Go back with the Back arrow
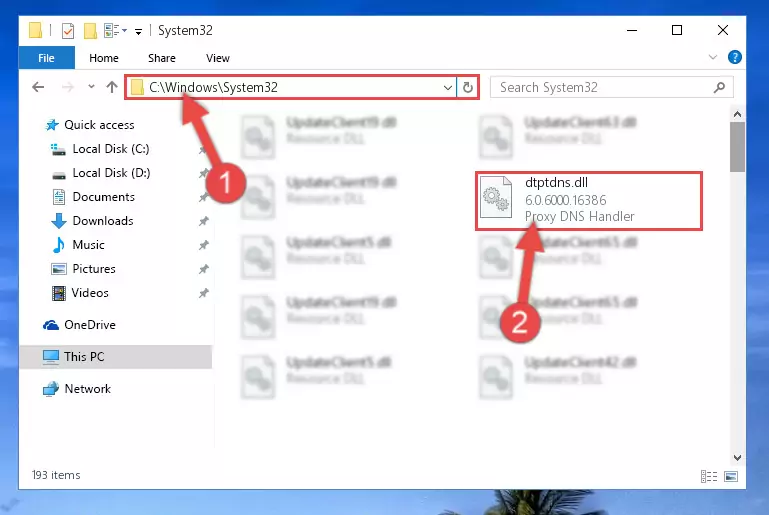Viewport: 769px width, 515px height. tap(38, 87)
